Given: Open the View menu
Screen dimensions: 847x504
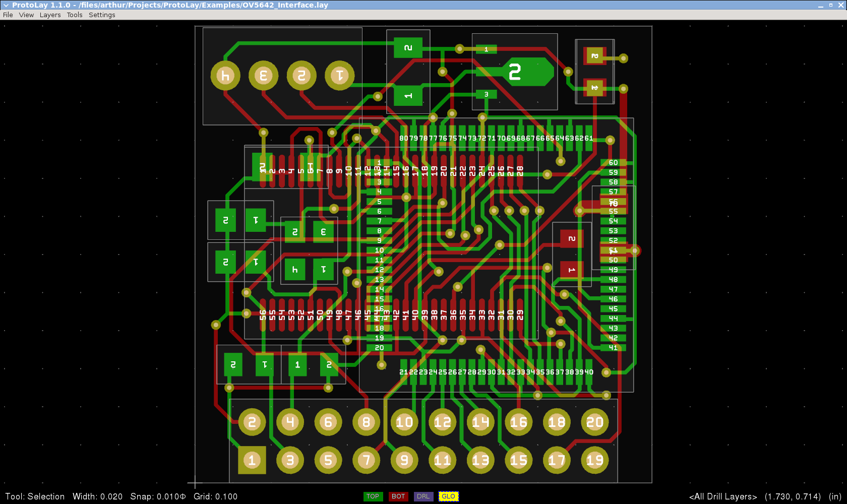Looking at the screenshot, I should tap(26, 15).
